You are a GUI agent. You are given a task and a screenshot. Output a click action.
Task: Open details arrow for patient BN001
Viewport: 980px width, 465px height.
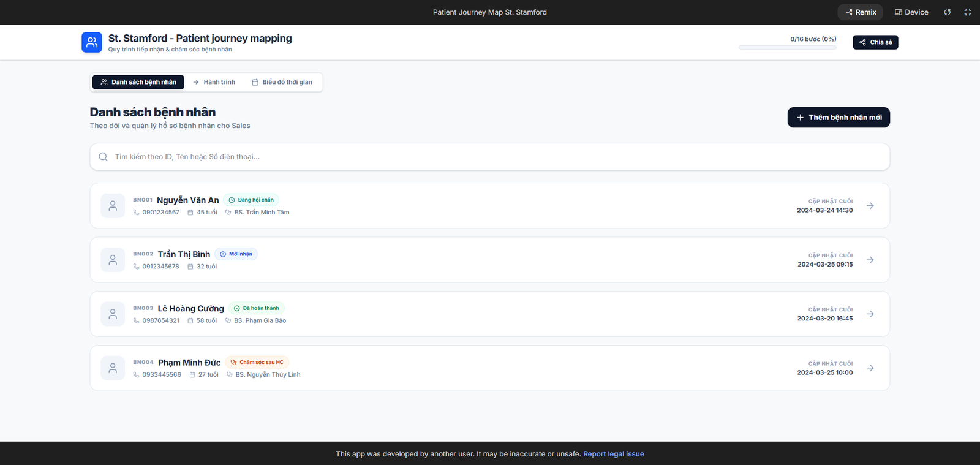click(x=870, y=206)
